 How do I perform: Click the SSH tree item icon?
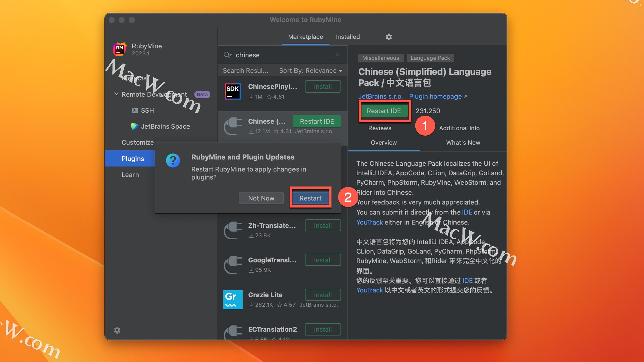click(135, 109)
